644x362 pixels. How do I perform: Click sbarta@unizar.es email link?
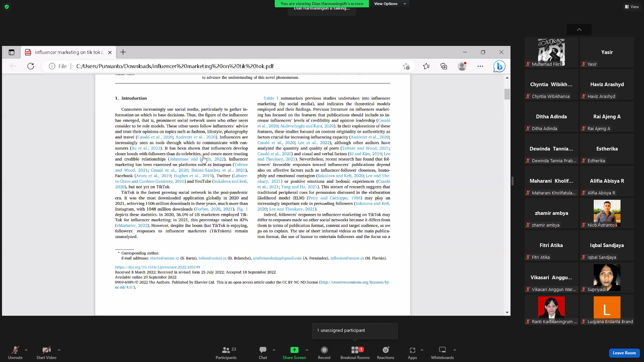(164, 258)
